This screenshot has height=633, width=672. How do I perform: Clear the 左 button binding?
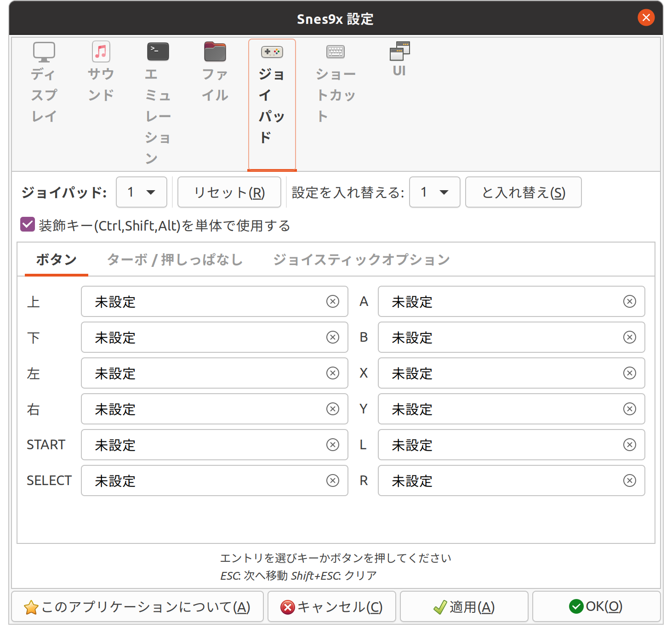click(333, 373)
